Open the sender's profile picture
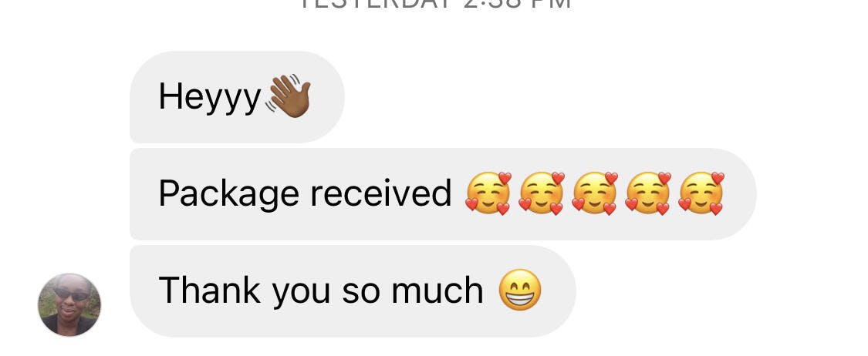Viewport: 868px width, 356px height. 69,304
